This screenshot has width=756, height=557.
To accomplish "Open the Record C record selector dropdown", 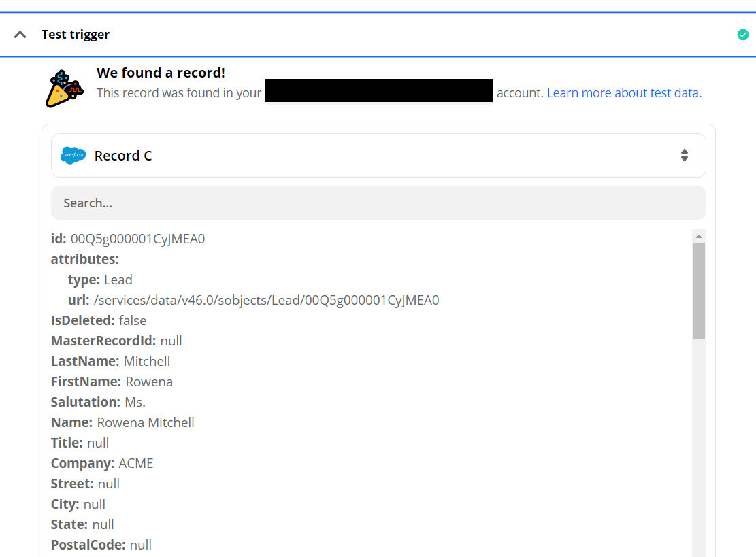I will tap(378, 155).
